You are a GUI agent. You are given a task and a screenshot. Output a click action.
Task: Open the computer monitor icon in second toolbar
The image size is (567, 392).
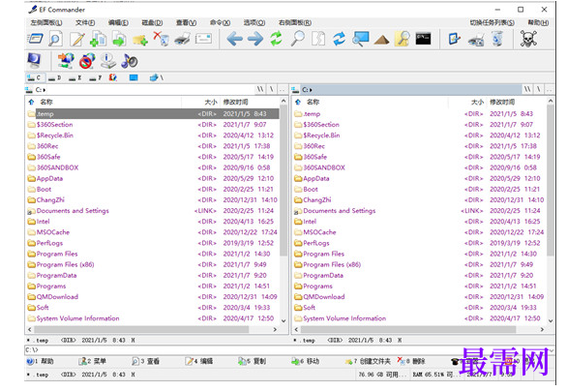(35, 61)
